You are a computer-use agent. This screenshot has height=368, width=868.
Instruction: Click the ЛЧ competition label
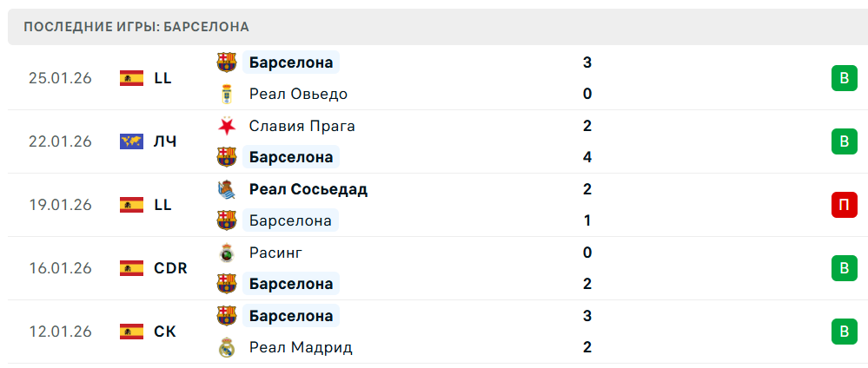(165, 141)
